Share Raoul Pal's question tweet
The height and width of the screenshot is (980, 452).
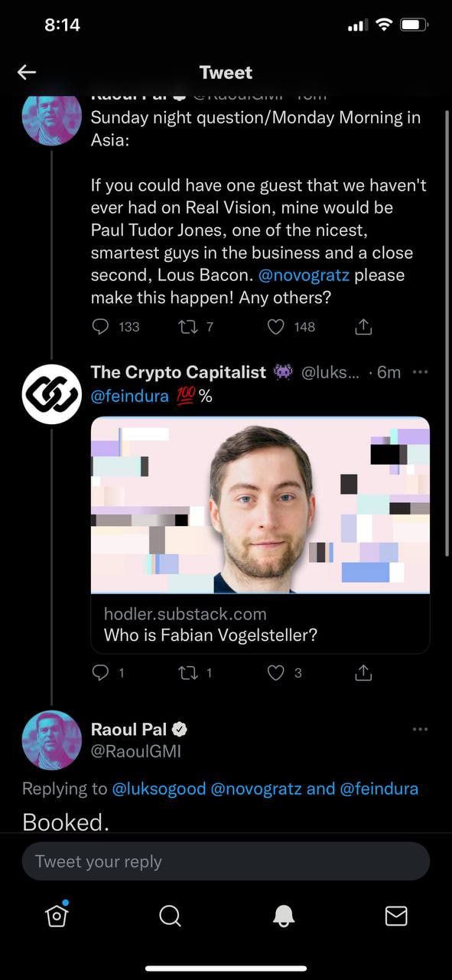(x=364, y=327)
